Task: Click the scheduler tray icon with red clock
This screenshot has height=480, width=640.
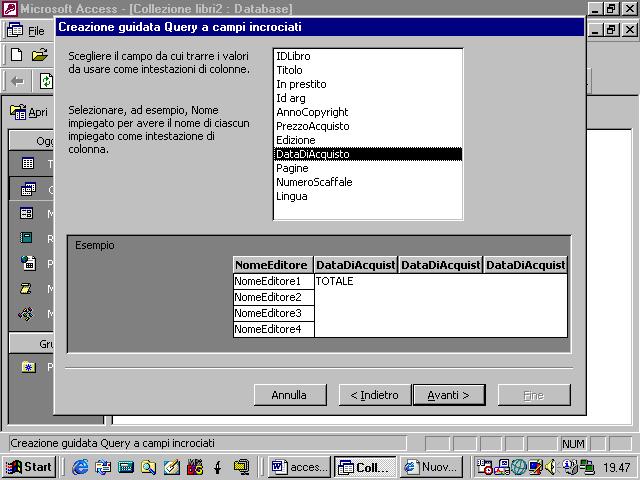Action: [x=485, y=467]
